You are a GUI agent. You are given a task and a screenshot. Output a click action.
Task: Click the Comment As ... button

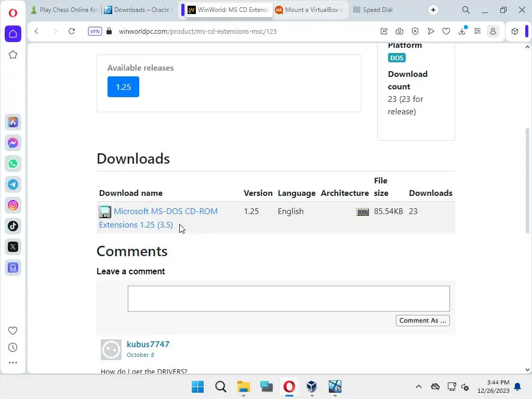423,321
